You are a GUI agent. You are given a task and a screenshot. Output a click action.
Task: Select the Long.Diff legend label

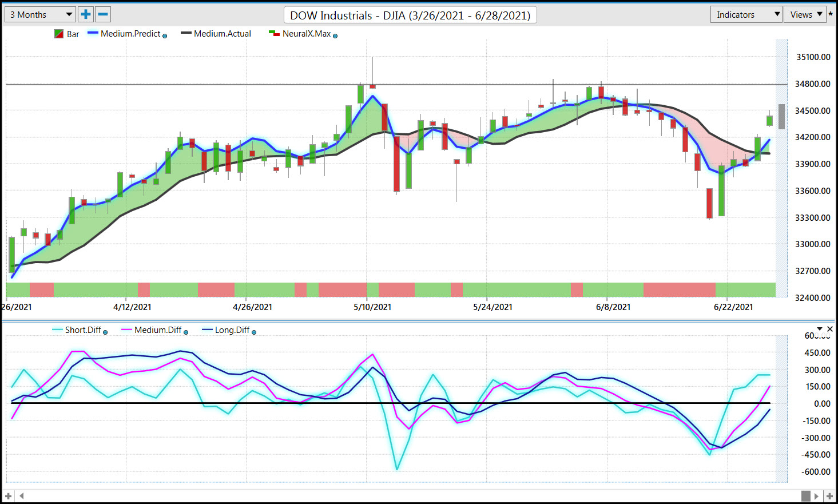[232, 330]
